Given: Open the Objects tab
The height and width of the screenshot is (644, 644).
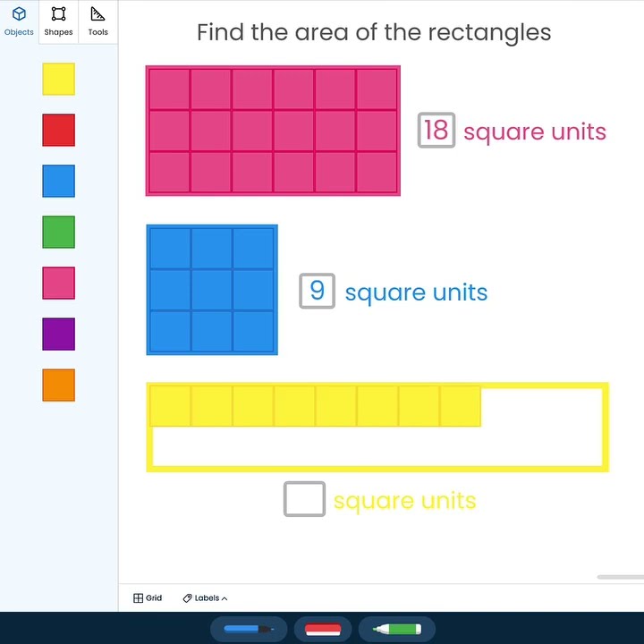Looking at the screenshot, I should [x=19, y=21].
